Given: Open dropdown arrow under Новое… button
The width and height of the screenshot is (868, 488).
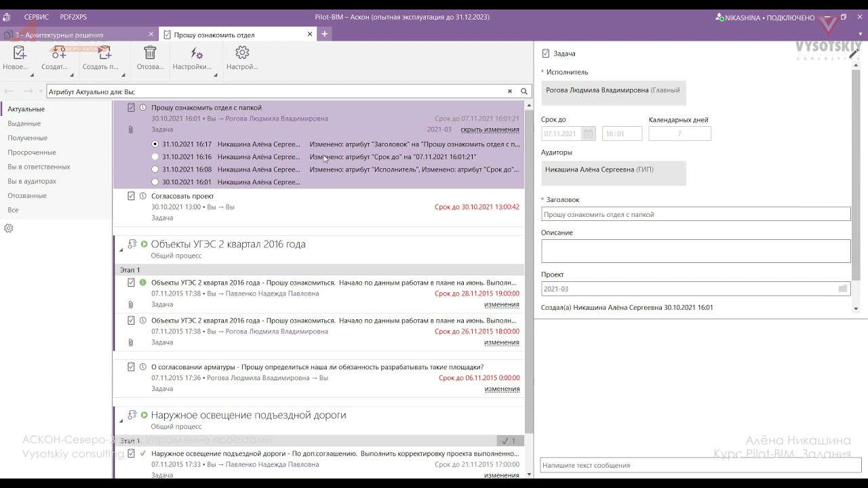Looking at the screenshot, I should click(31, 75).
